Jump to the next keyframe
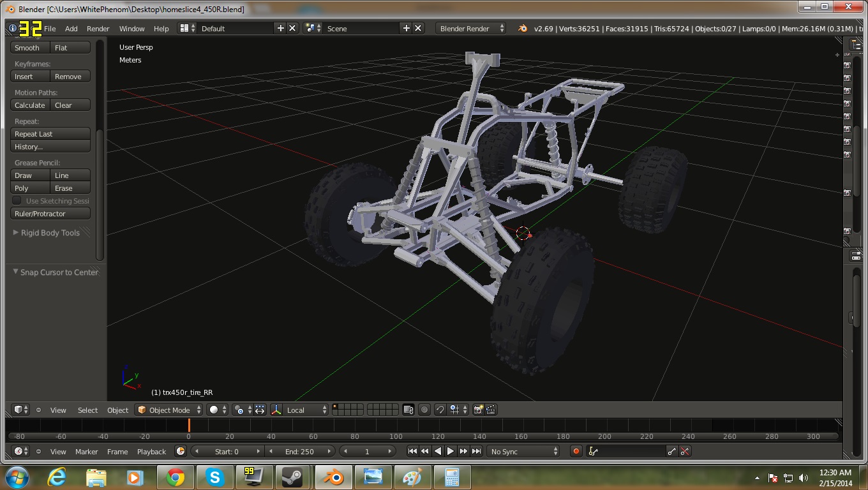The height and width of the screenshot is (490, 868). (463, 451)
